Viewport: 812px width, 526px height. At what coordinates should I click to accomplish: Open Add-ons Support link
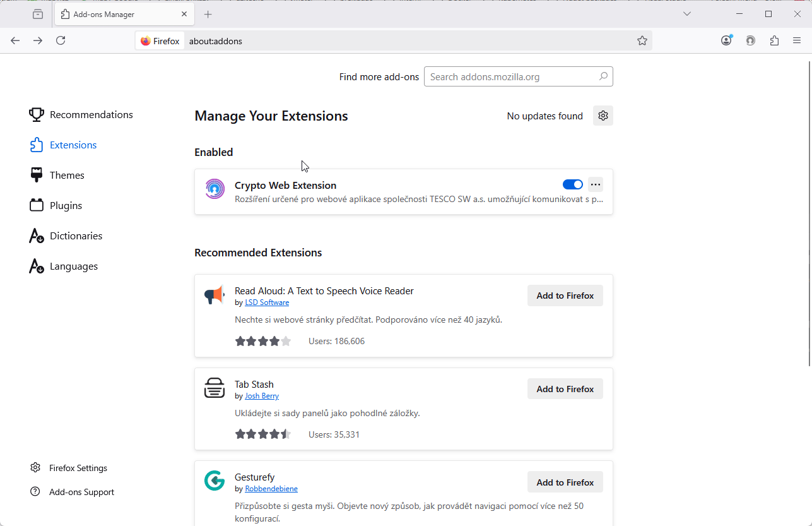point(72,492)
